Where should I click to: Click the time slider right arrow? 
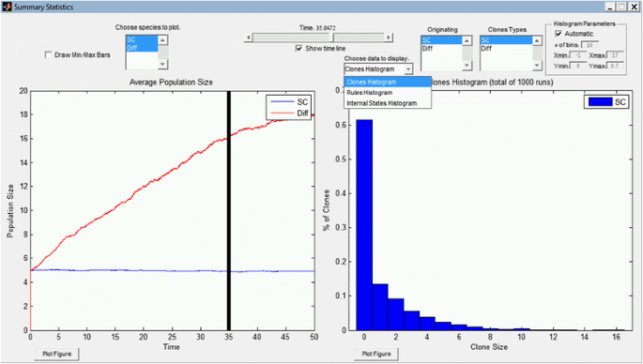[x=389, y=38]
